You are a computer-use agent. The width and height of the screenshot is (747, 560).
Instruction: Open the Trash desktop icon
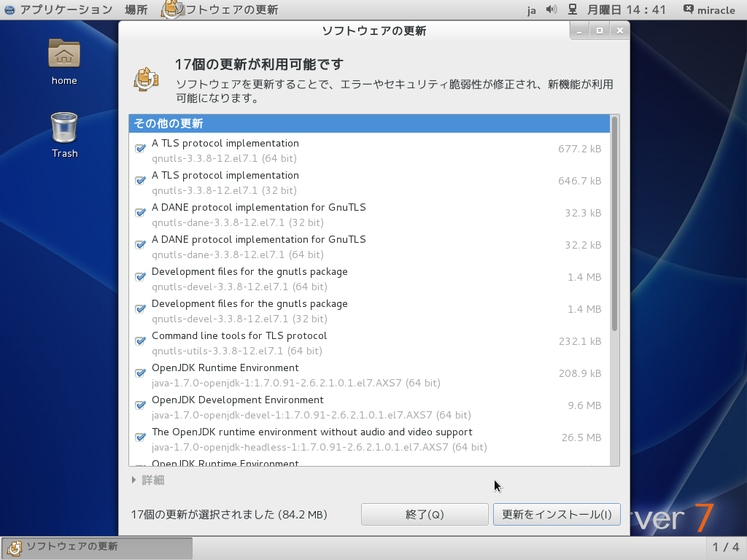click(x=64, y=128)
